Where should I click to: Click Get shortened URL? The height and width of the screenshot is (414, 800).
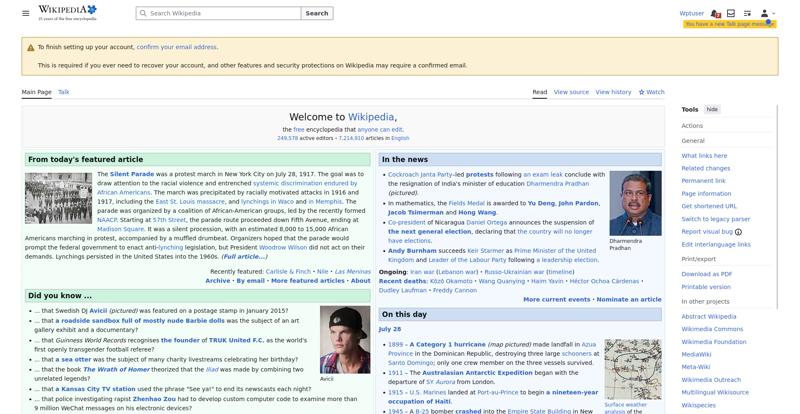tap(709, 206)
